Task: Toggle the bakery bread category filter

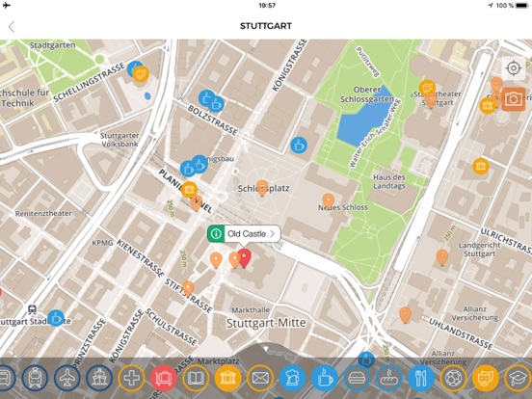Action: [388, 378]
